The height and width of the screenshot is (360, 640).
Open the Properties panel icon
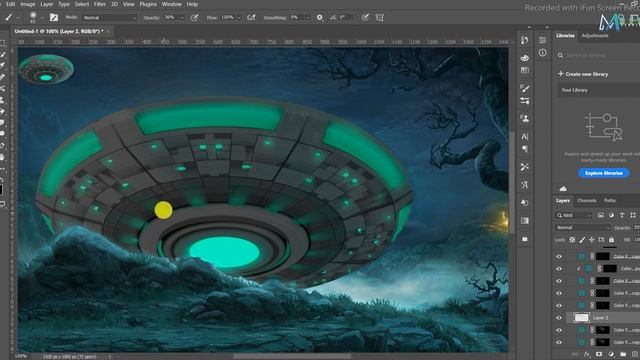tap(542, 40)
